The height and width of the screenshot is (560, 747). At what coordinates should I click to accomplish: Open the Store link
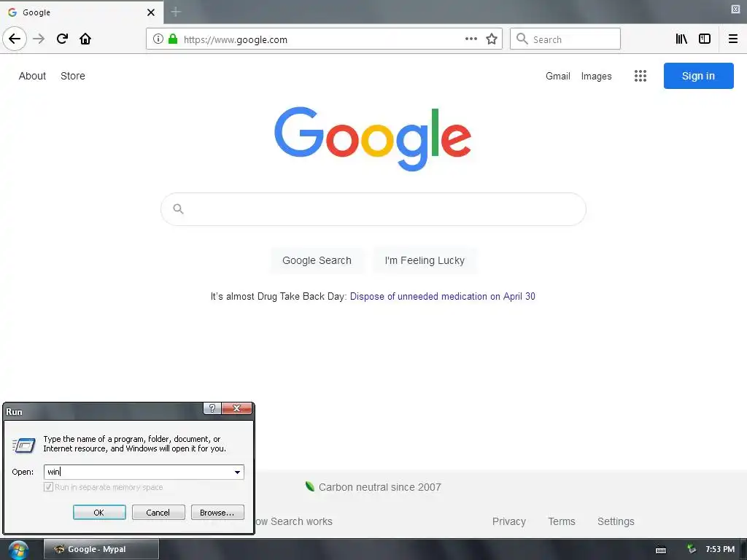tap(73, 76)
